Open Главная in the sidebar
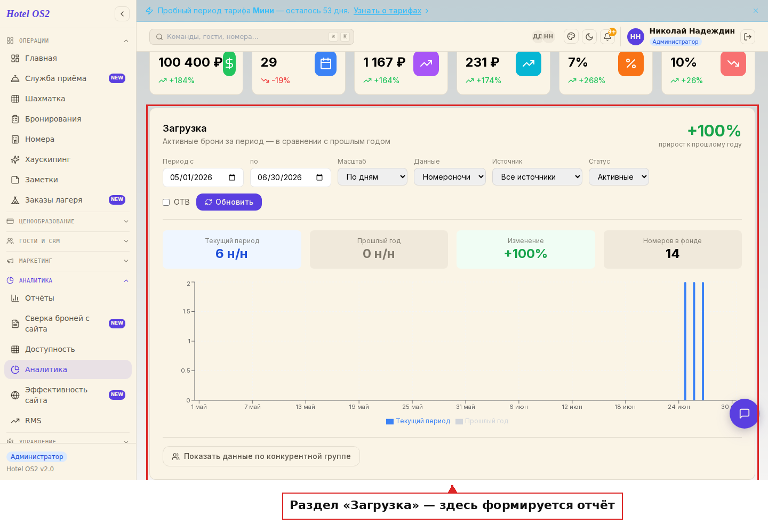 click(x=68, y=58)
